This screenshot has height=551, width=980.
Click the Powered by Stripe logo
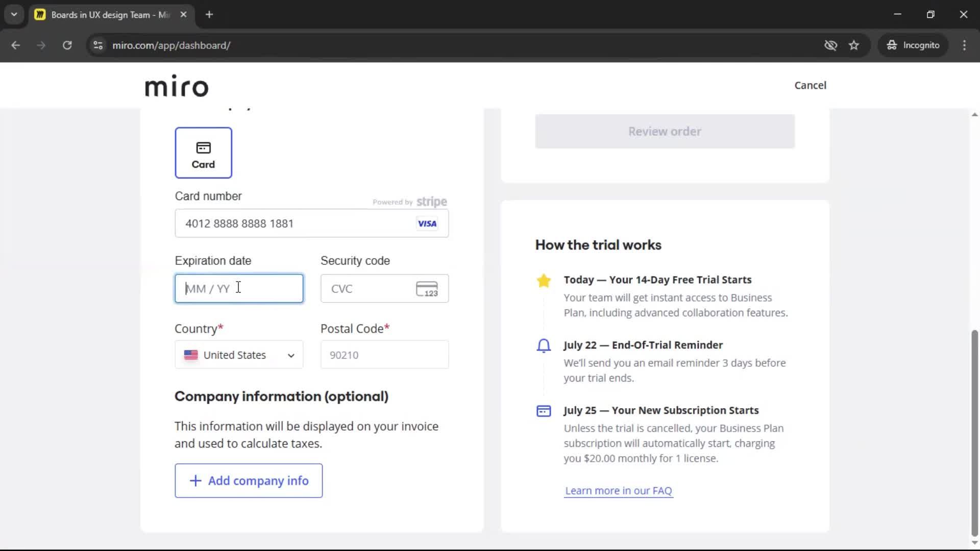410,202
